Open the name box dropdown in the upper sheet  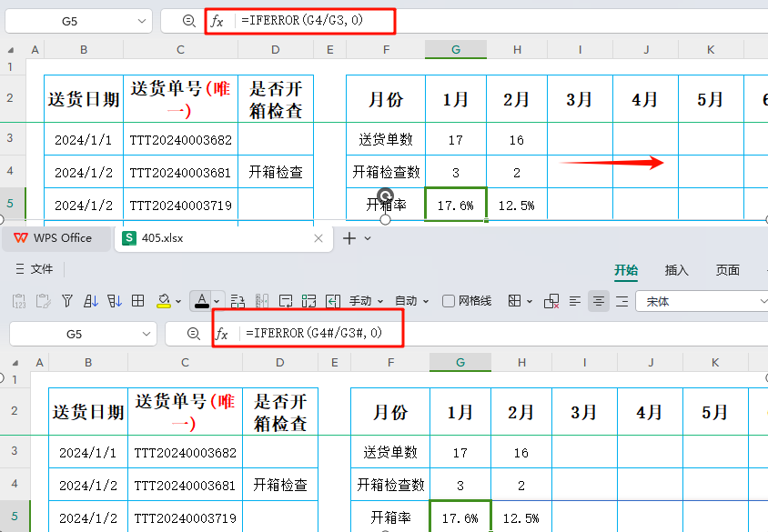[142, 21]
